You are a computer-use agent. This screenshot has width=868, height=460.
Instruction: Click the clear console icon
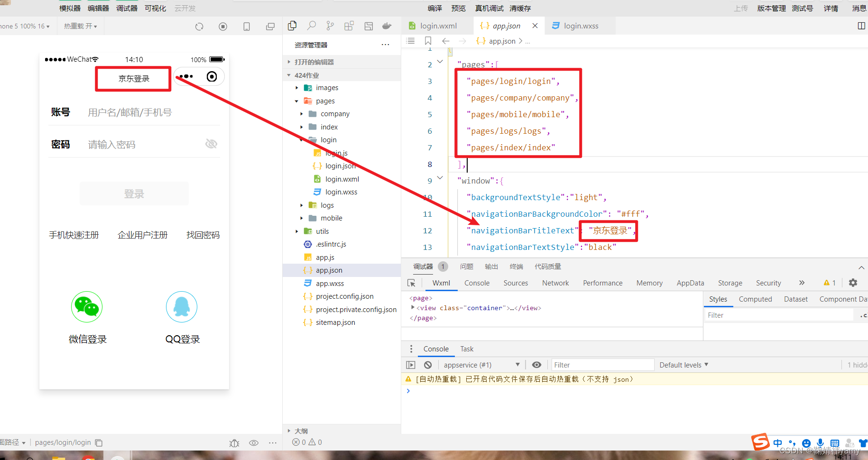428,365
